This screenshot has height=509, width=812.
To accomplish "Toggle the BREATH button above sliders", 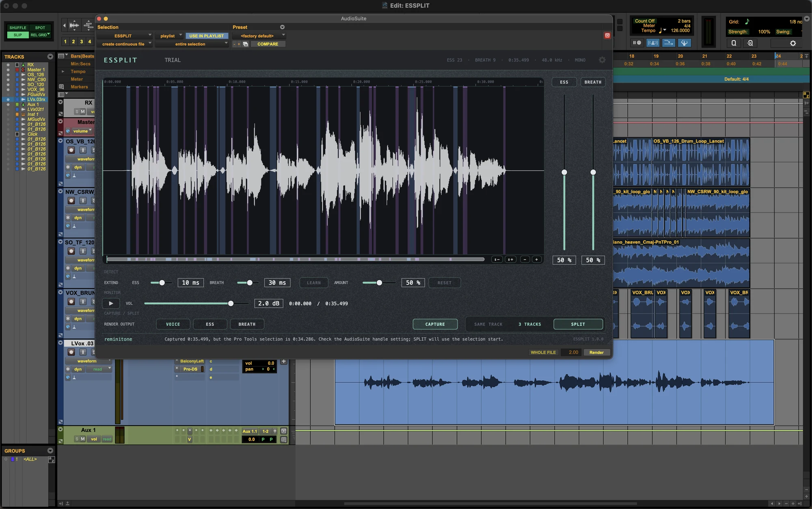I will 593,82.
